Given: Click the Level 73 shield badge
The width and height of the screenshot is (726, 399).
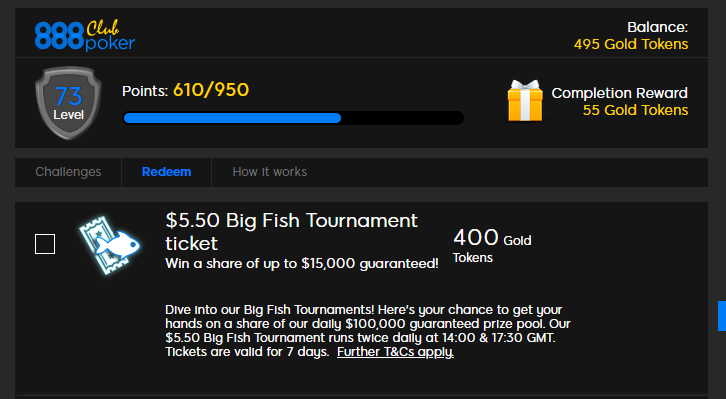Looking at the screenshot, I should click(x=68, y=103).
